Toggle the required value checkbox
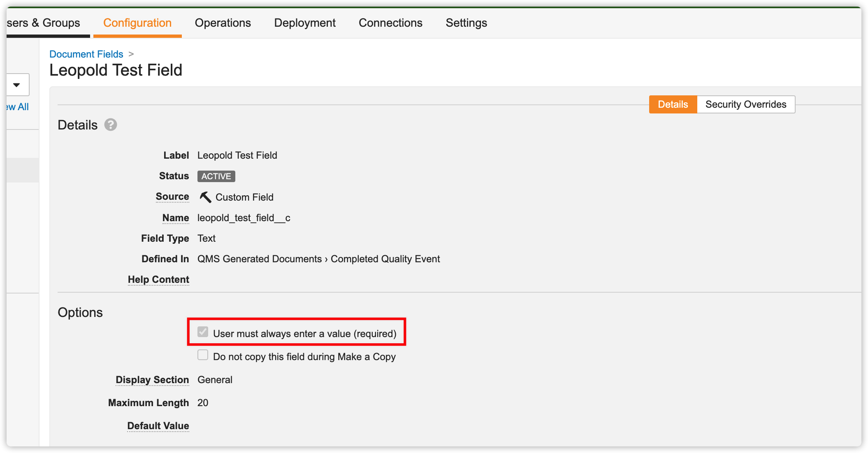This screenshot has width=868, height=453. (x=203, y=332)
